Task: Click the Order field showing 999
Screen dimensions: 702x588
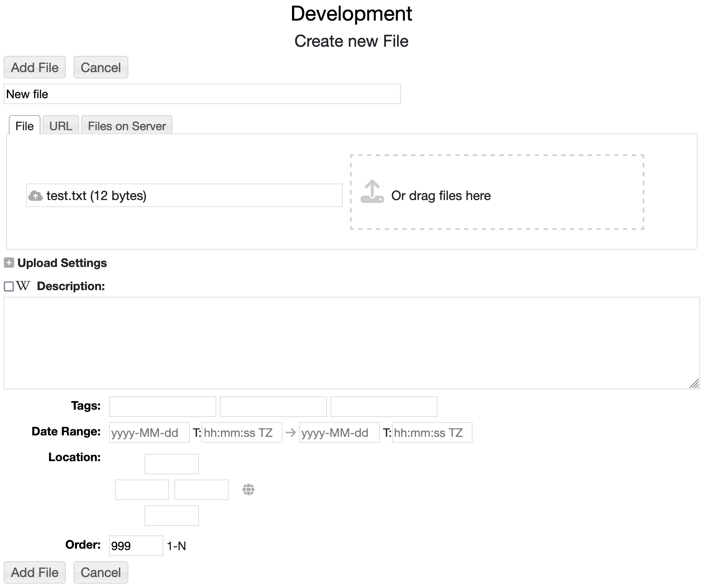Action: (x=136, y=546)
